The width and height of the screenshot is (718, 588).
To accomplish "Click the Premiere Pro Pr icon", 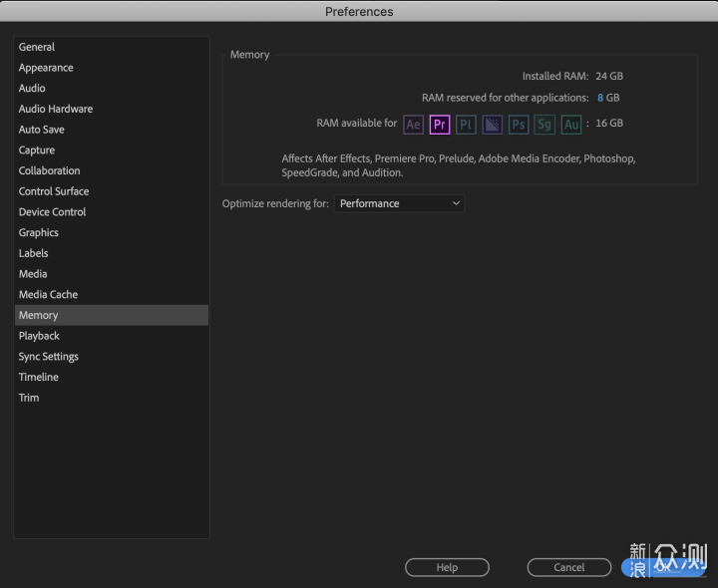I will [x=440, y=125].
